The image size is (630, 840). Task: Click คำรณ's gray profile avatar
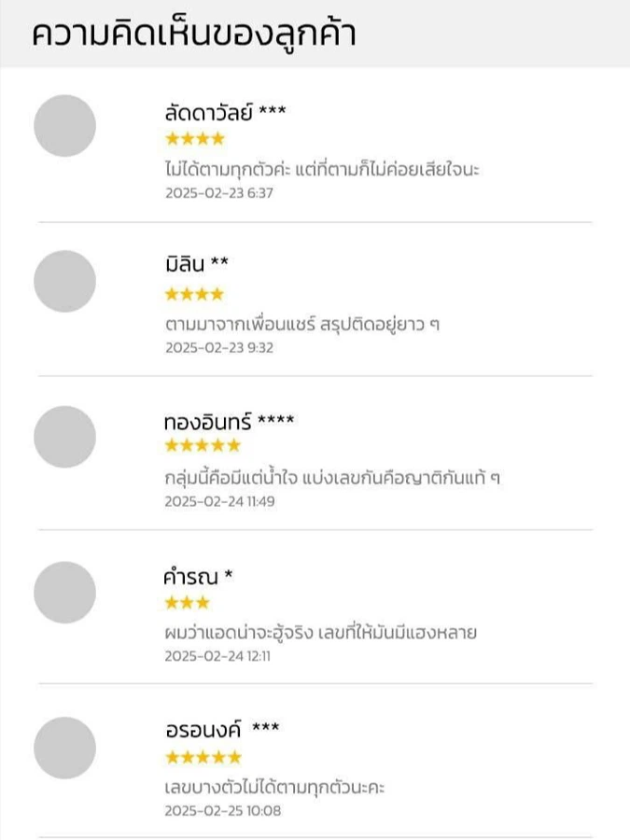click(64, 593)
